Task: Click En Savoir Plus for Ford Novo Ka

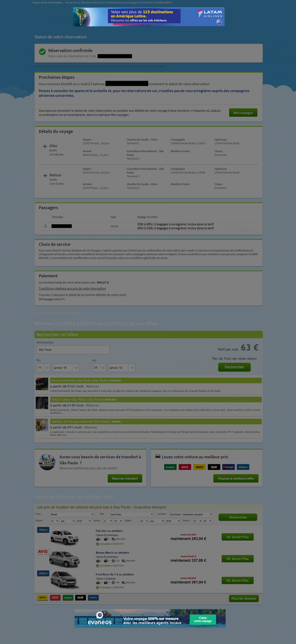Action: tap(238, 580)
